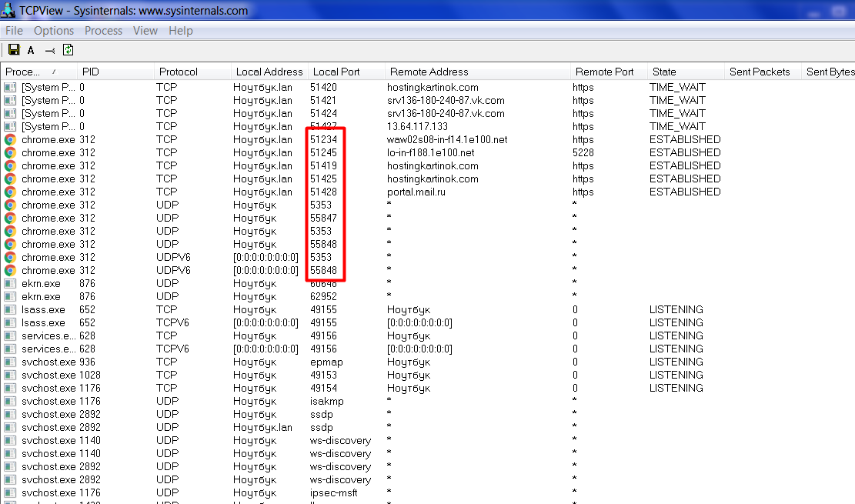
Task: Click the Refresh toolbar icon
Action: pyautogui.click(x=68, y=50)
